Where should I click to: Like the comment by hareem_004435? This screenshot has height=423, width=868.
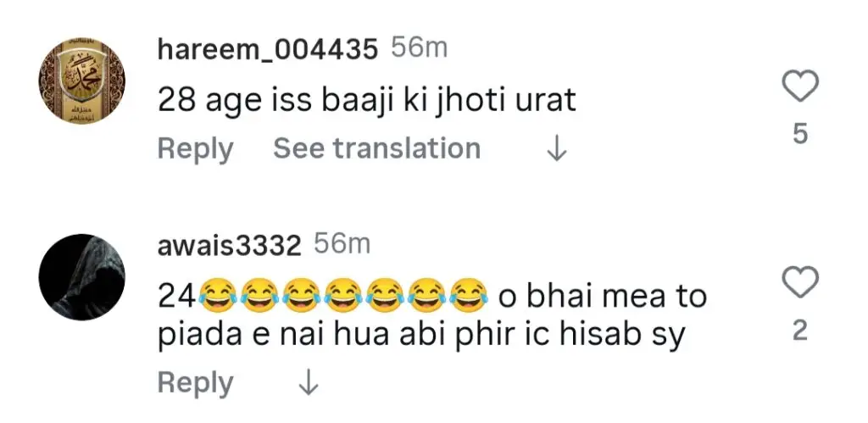pos(800,87)
